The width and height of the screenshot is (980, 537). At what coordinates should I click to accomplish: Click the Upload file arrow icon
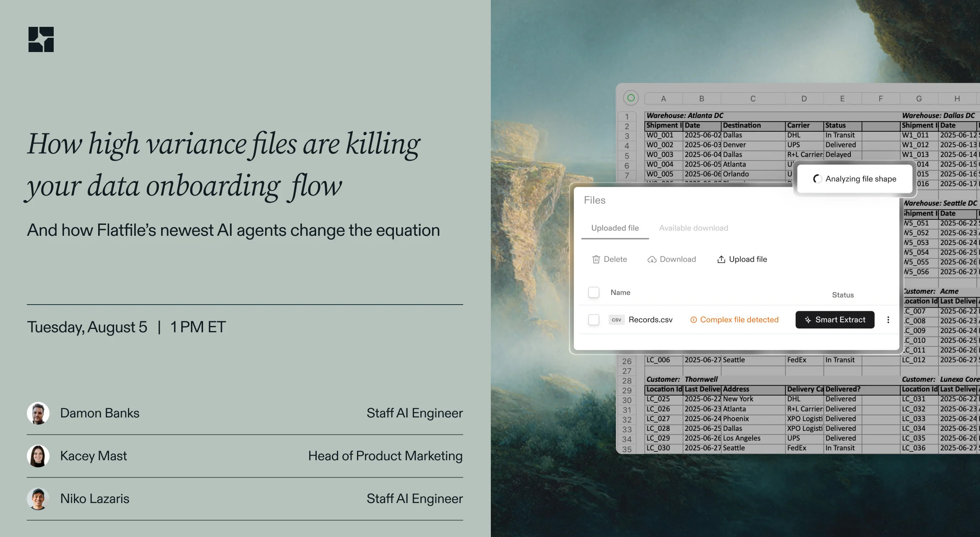pyautogui.click(x=721, y=259)
